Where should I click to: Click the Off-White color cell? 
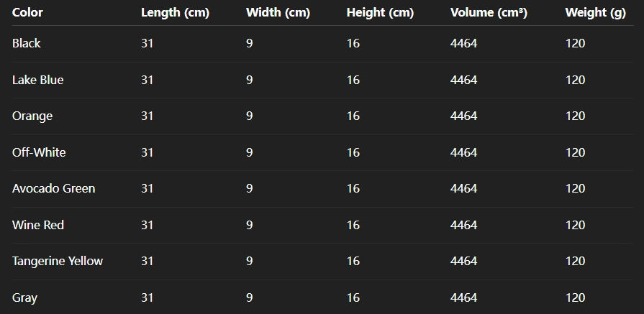(39, 152)
